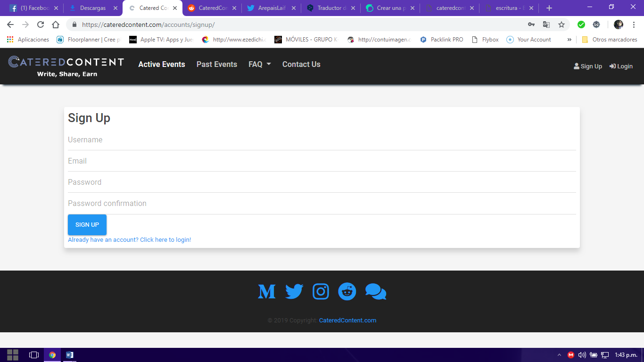Open the MÓVILES - GRUPO bookmark

pos(306,40)
